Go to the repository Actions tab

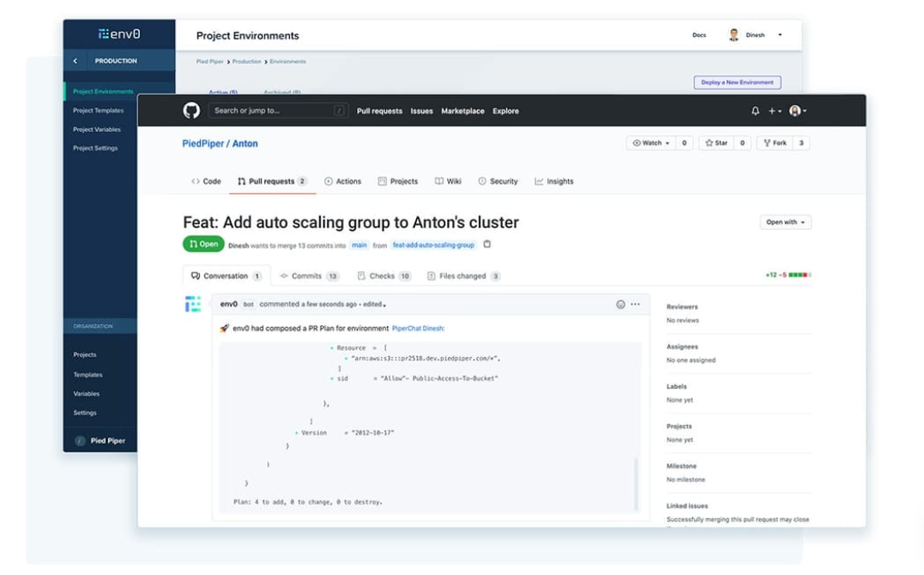point(343,182)
